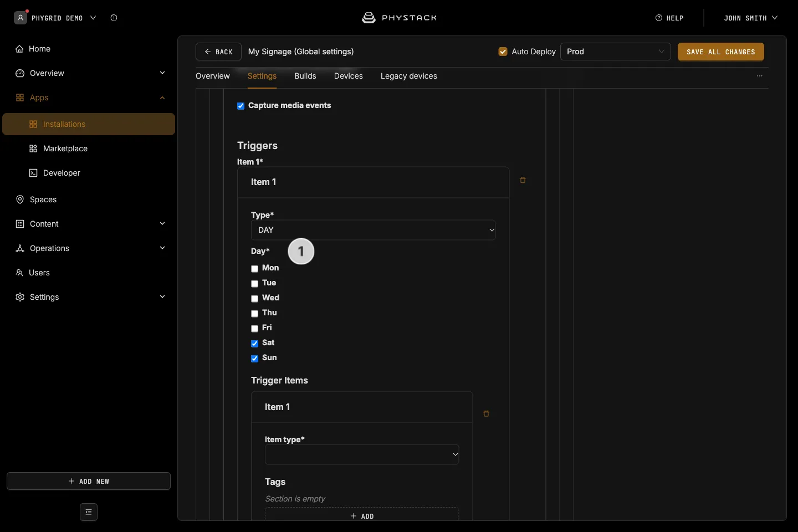Expand the Overview sidebar section
This screenshot has width=798, height=532.
89,73
